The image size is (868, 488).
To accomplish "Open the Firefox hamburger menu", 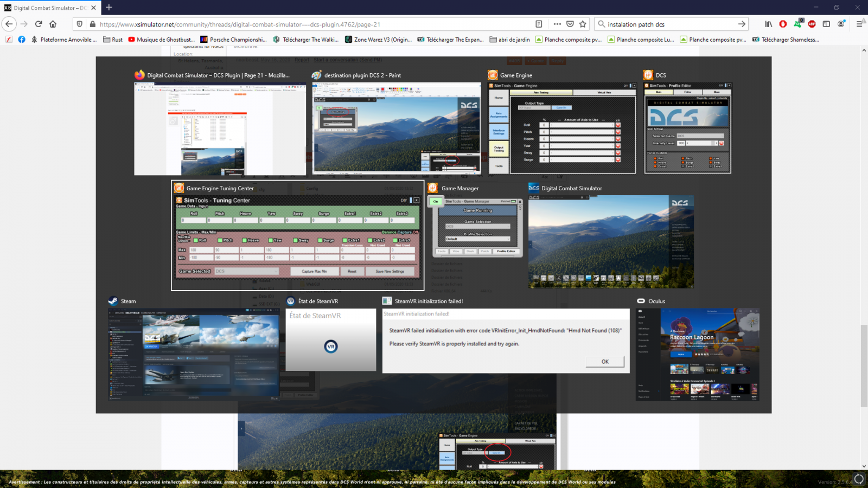I will [x=859, y=24].
